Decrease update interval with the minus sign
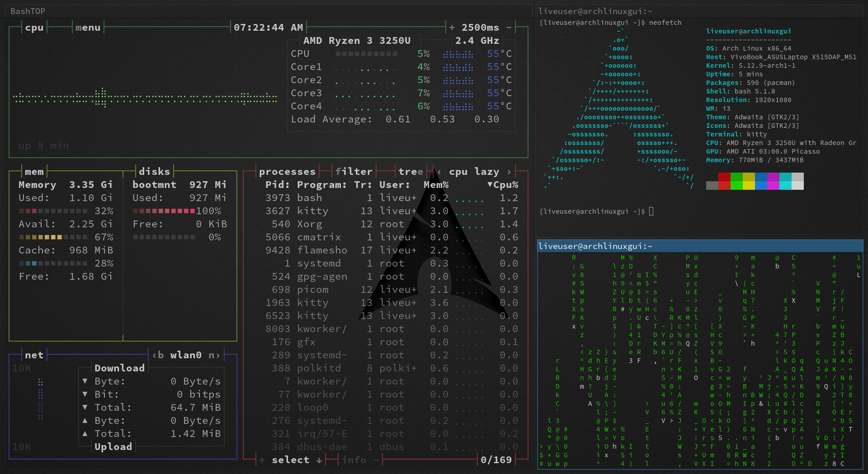This screenshot has width=868, height=474. tap(509, 28)
